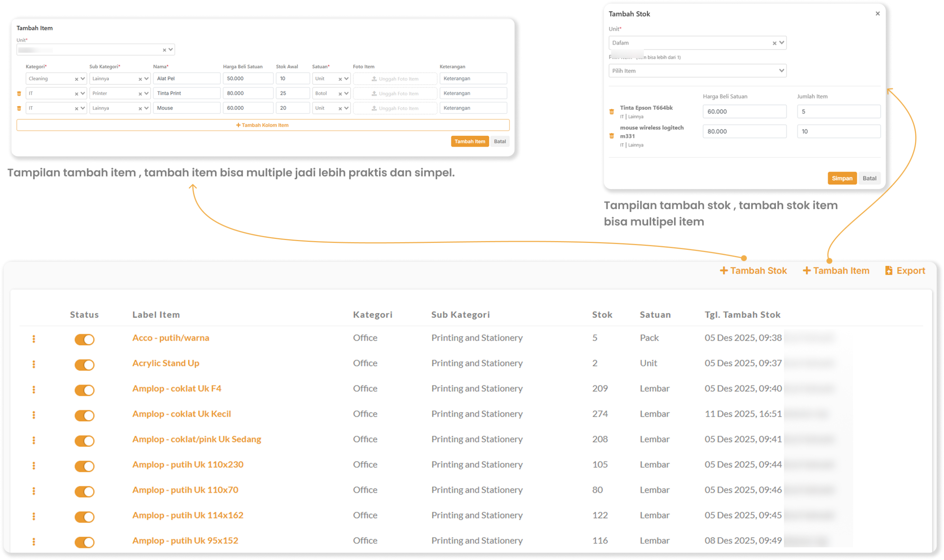
Task: Delete the Mouse item row via trash icon
Action: tap(19, 108)
